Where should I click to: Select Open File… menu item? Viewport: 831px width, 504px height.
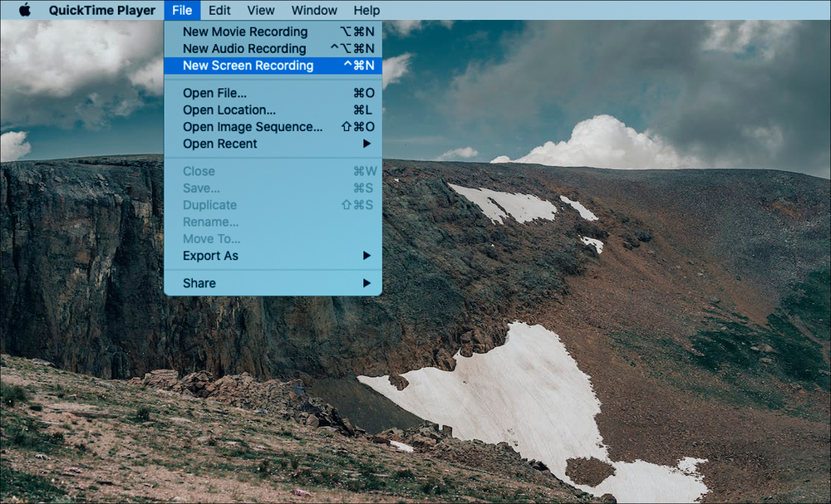click(x=273, y=93)
